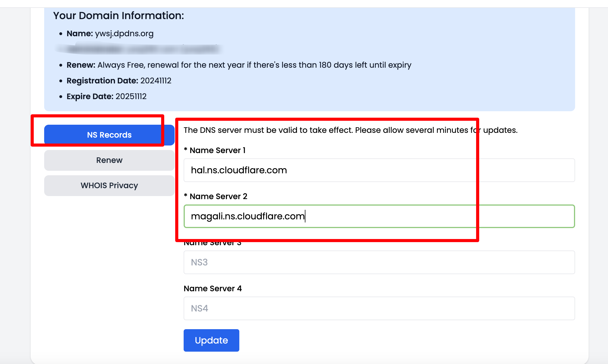Image resolution: width=608 pixels, height=364 pixels.
Task: Click the magali.ns.cloudflare.com input box
Action: pos(379,216)
